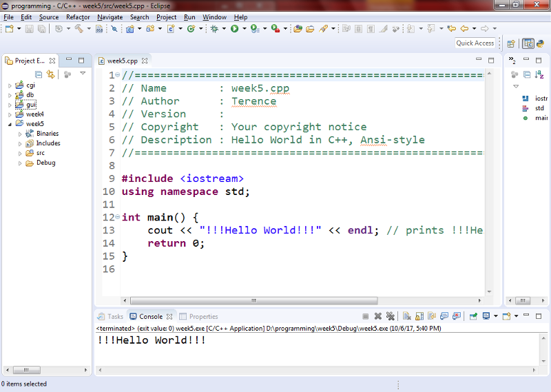Image resolution: width=551 pixels, height=392 pixels.
Task: Click Collapse All in Project Explorer
Action: click(x=39, y=74)
